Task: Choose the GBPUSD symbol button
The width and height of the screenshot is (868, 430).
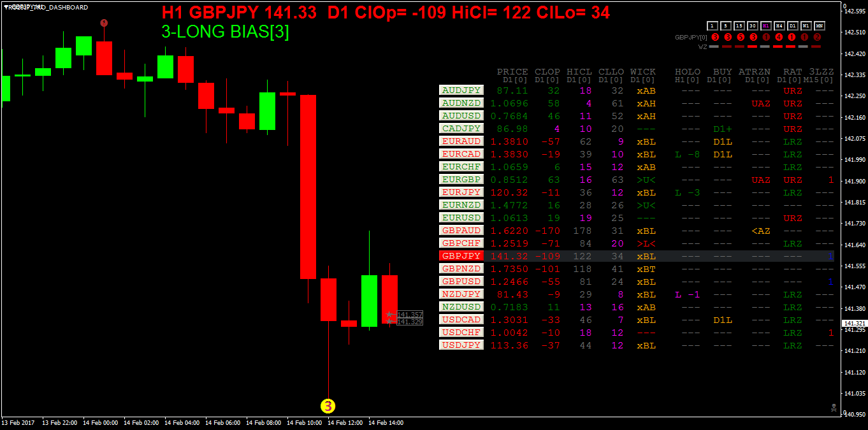Action: click(461, 282)
